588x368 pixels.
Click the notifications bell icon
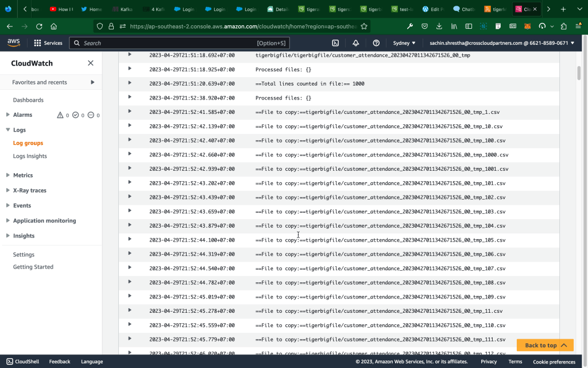click(355, 43)
